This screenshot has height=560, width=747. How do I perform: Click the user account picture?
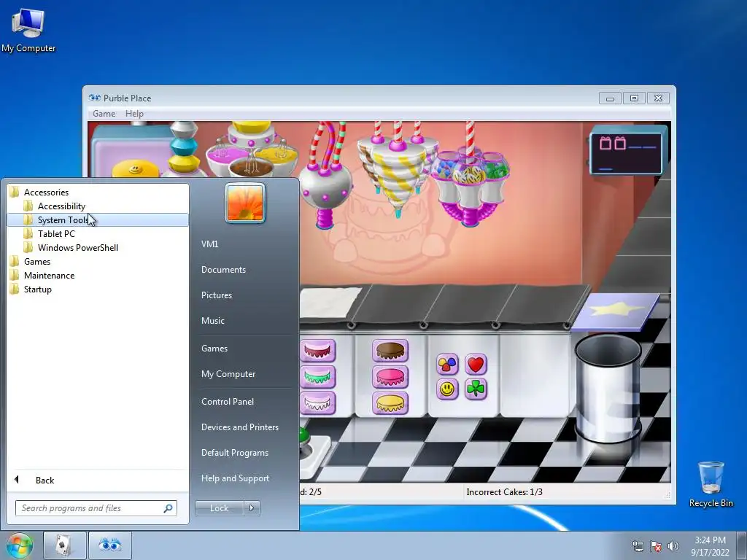pyautogui.click(x=245, y=203)
